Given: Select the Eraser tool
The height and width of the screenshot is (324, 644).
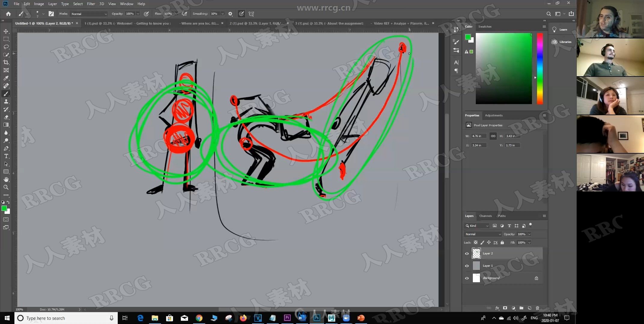Looking at the screenshot, I should [x=6, y=117].
